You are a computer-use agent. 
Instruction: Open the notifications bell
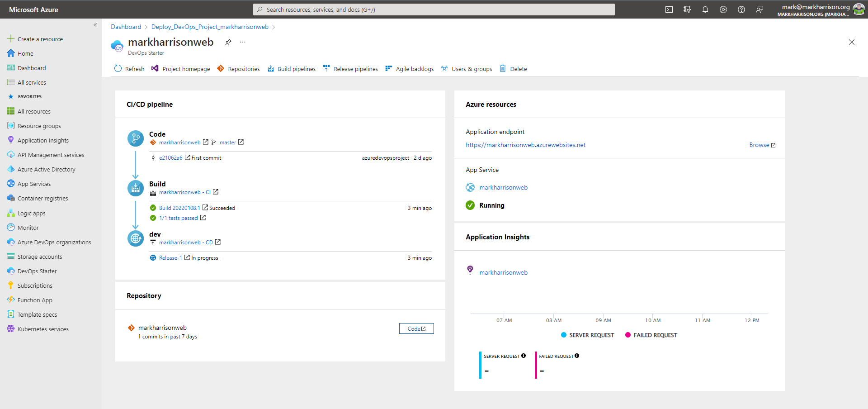[x=705, y=10]
